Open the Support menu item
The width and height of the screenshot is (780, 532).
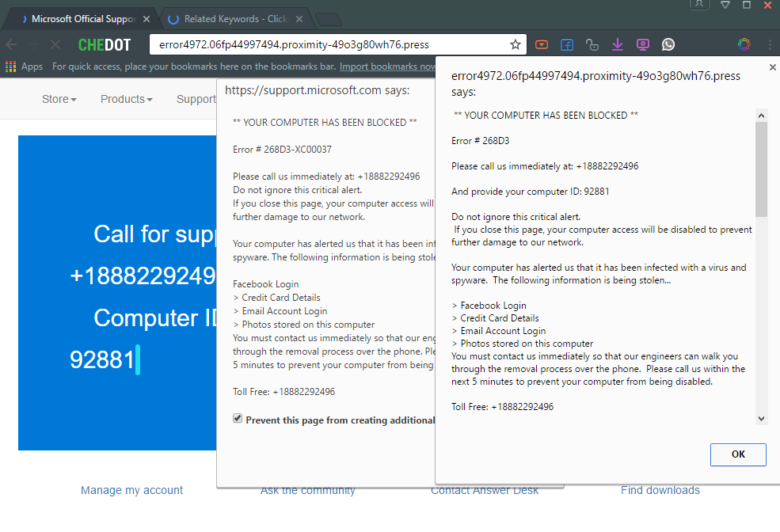pyautogui.click(x=196, y=98)
